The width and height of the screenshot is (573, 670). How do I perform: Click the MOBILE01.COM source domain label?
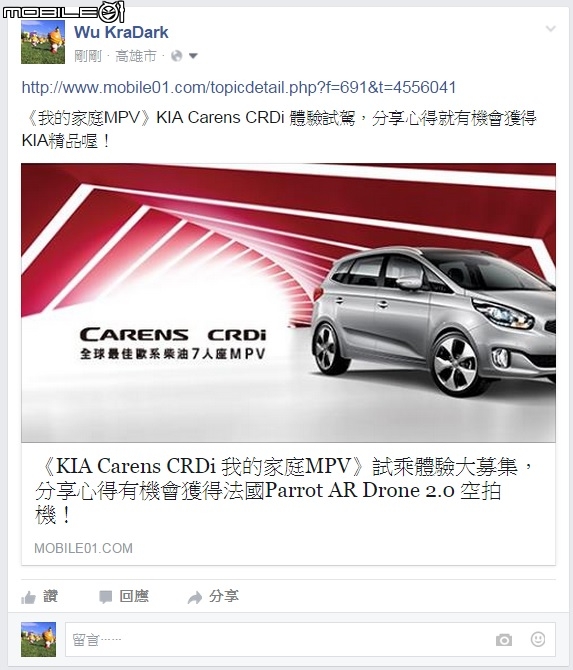(x=83, y=548)
